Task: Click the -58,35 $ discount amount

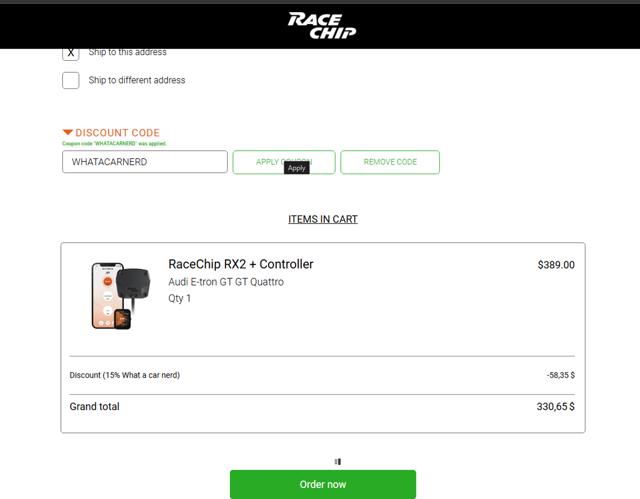Action: pyautogui.click(x=561, y=375)
